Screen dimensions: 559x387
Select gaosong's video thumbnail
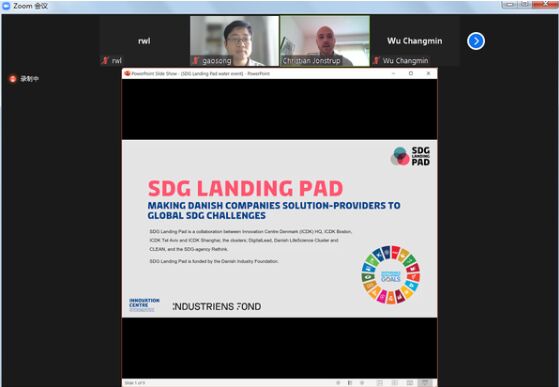click(x=234, y=41)
